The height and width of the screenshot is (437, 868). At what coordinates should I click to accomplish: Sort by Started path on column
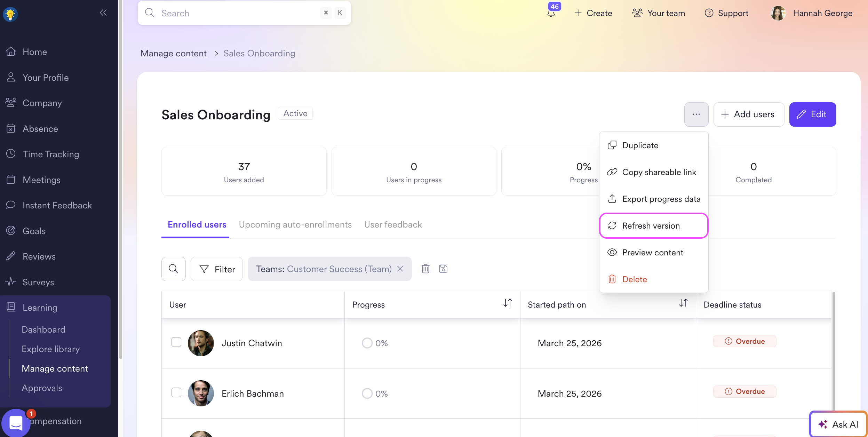pos(683,303)
